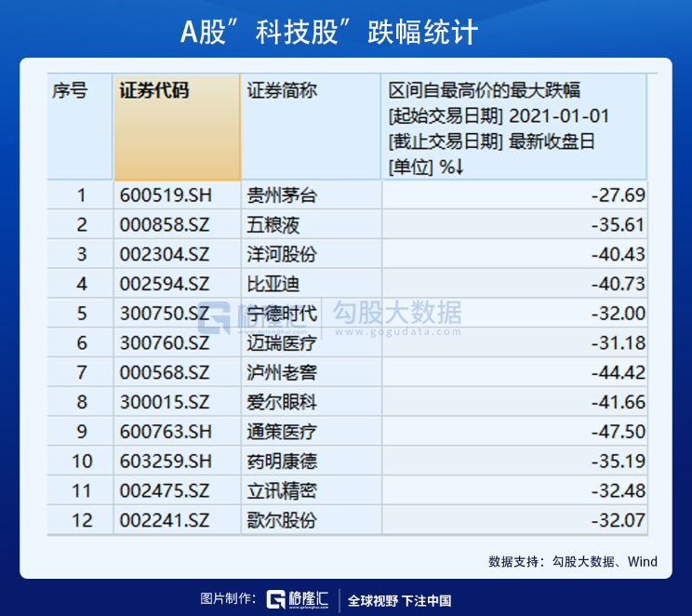Click the 证券简称 column header

coord(311,127)
